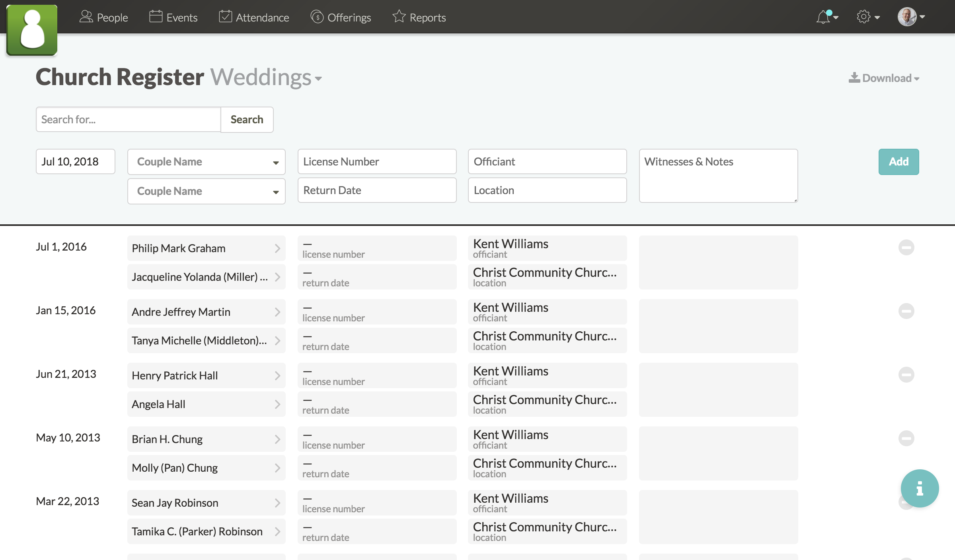955x560 pixels.
Task: Open Jacqueline Yolanda (Miller) profile
Action: (x=206, y=277)
